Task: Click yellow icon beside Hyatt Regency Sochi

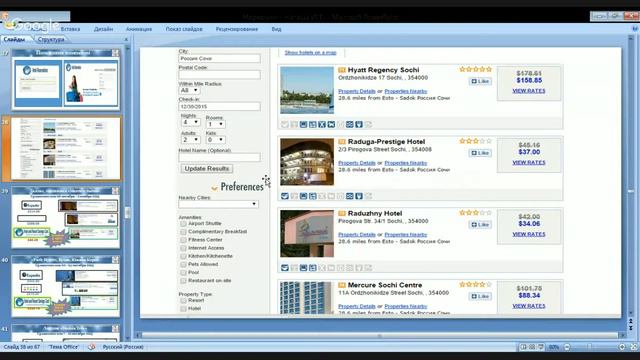Action: 342,70
